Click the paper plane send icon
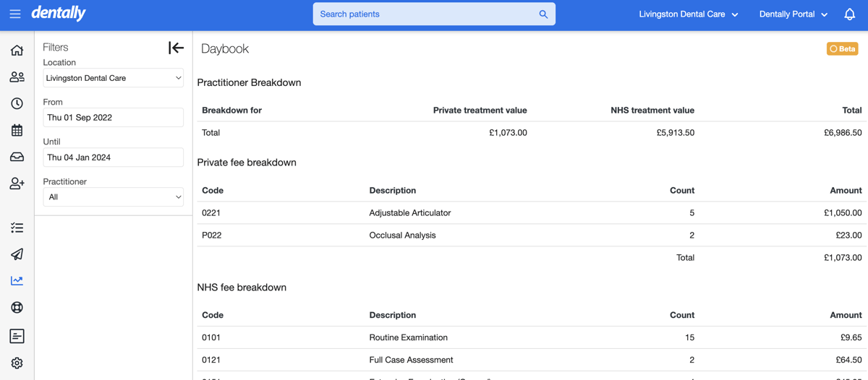The width and height of the screenshot is (868, 380). (17, 254)
